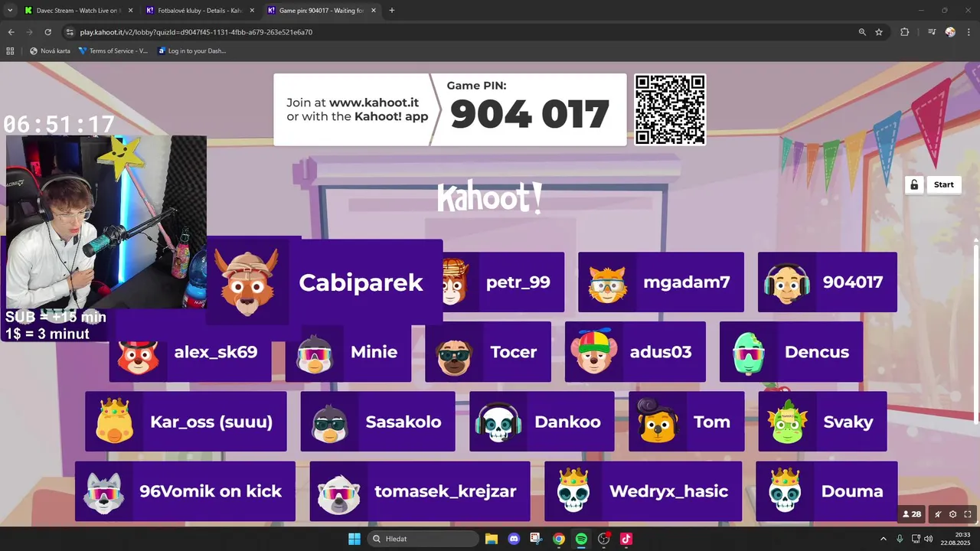This screenshot has width=980, height=551.
Task: Open File Explorer from taskbar
Action: (492, 539)
